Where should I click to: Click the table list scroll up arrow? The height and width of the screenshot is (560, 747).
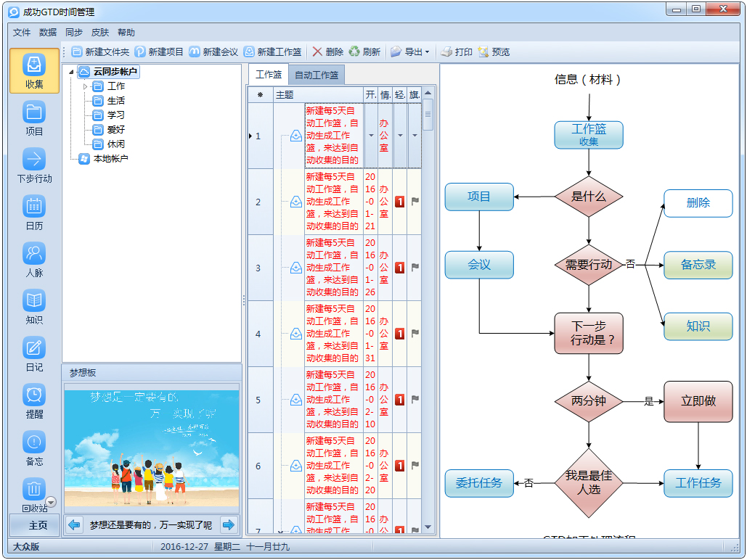pos(428,93)
